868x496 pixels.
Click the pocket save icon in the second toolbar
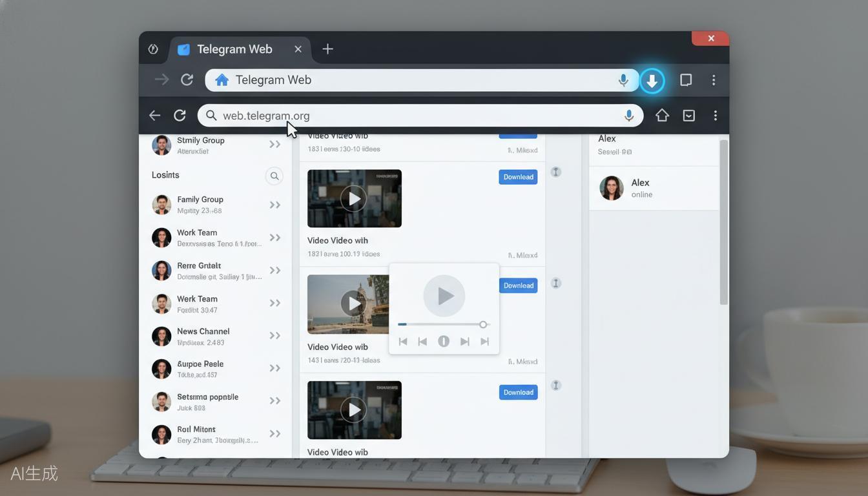(x=689, y=116)
